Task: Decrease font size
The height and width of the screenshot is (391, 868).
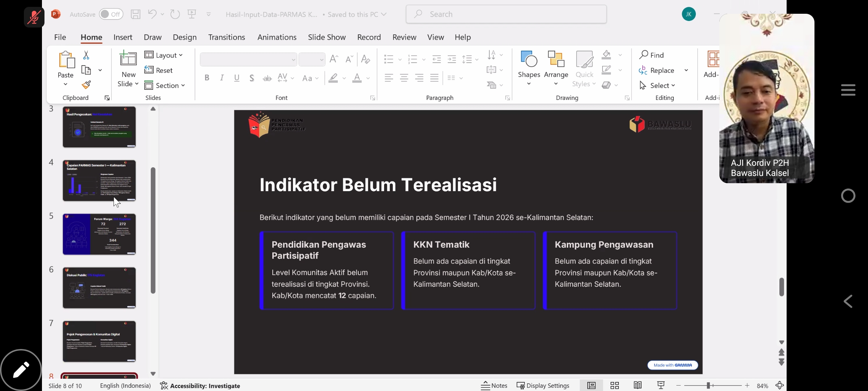Action: click(x=349, y=59)
